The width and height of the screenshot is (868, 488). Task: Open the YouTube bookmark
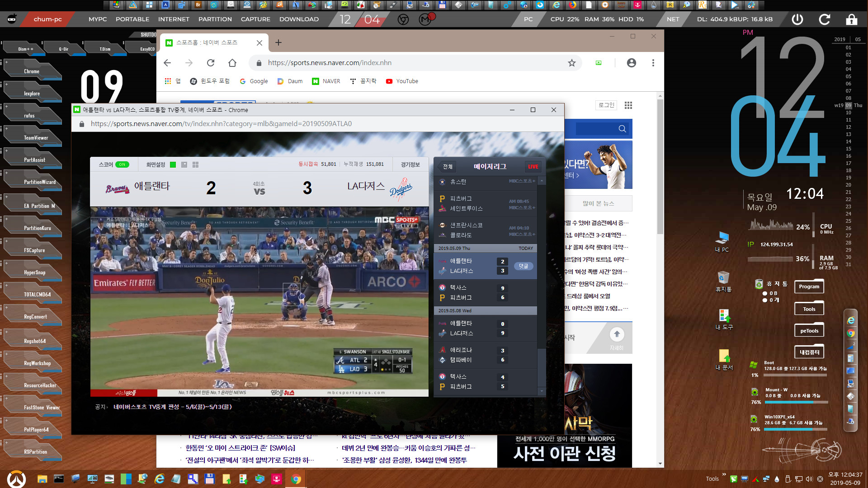point(402,81)
